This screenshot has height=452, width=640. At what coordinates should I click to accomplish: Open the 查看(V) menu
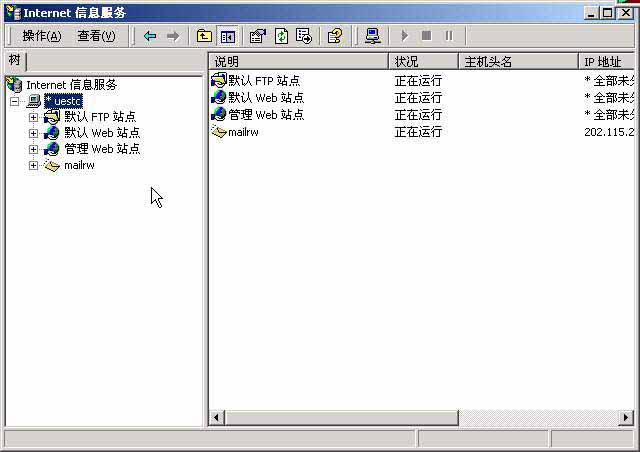click(x=96, y=36)
